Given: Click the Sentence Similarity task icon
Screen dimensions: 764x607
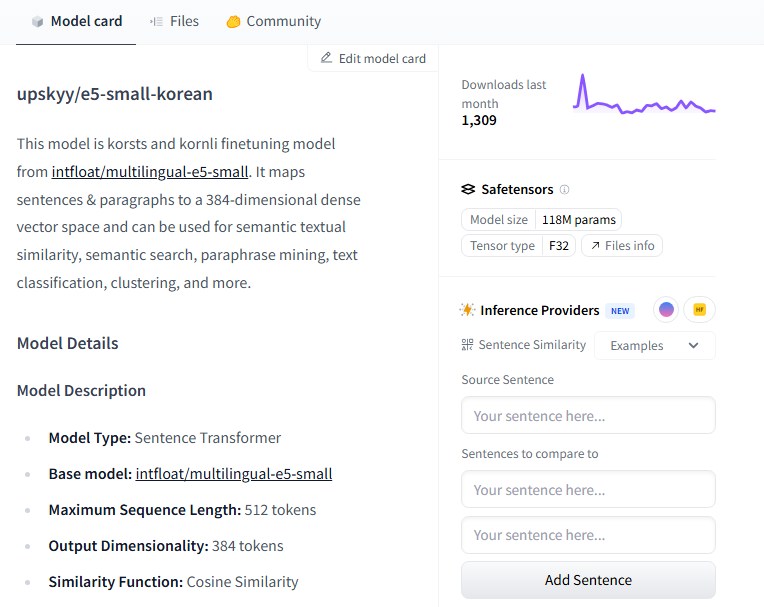Looking at the screenshot, I should [467, 345].
